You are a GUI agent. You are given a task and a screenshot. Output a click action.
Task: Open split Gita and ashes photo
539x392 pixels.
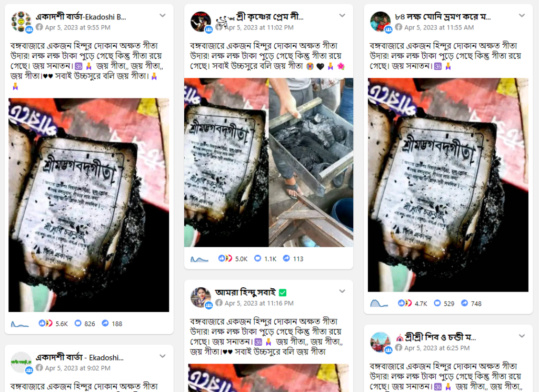point(268,162)
